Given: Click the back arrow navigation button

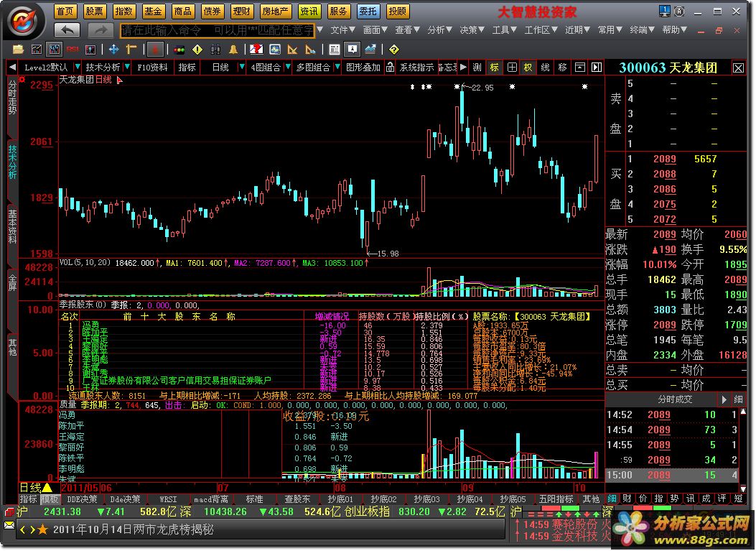Looking at the screenshot, I should (x=67, y=30).
